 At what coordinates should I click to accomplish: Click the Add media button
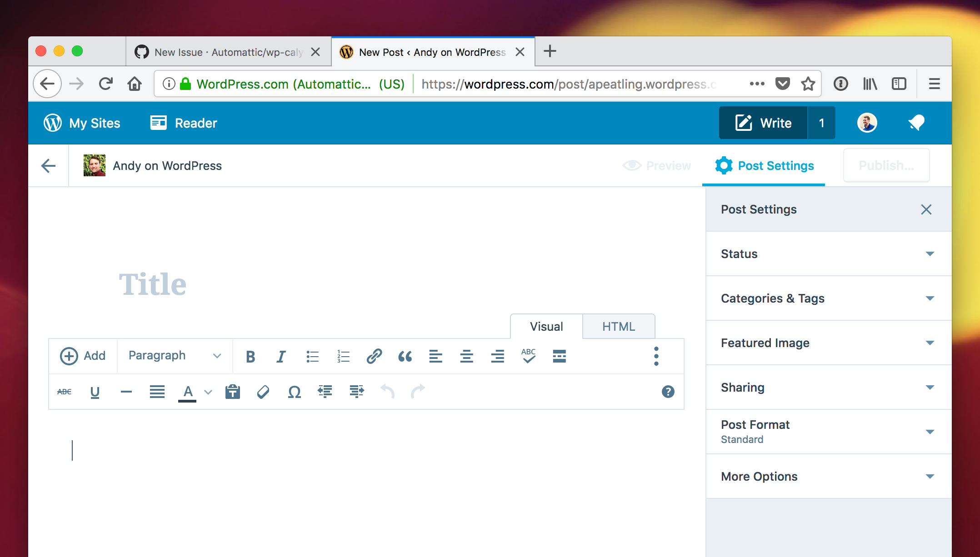83,356
